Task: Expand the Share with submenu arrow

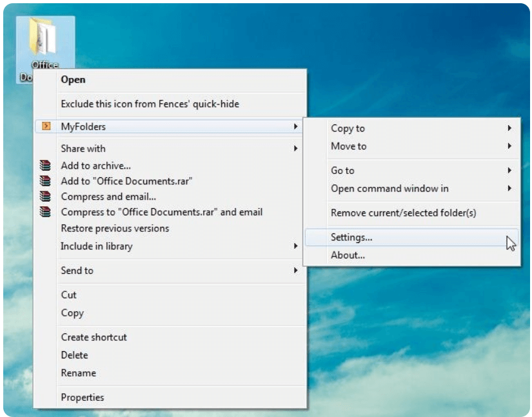Action: (295, 148)
